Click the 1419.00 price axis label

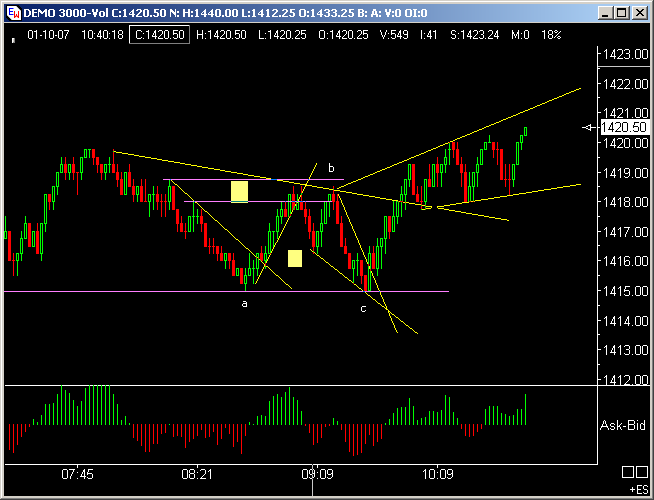pos(625,173)
